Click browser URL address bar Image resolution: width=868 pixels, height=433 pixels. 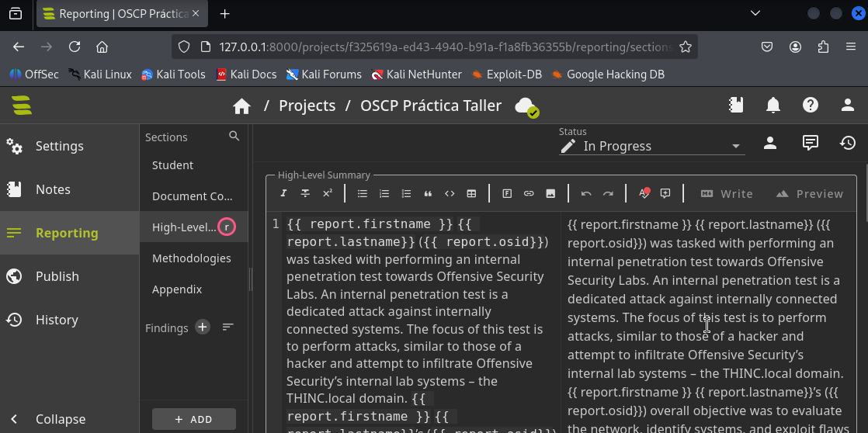pos(435,47)
